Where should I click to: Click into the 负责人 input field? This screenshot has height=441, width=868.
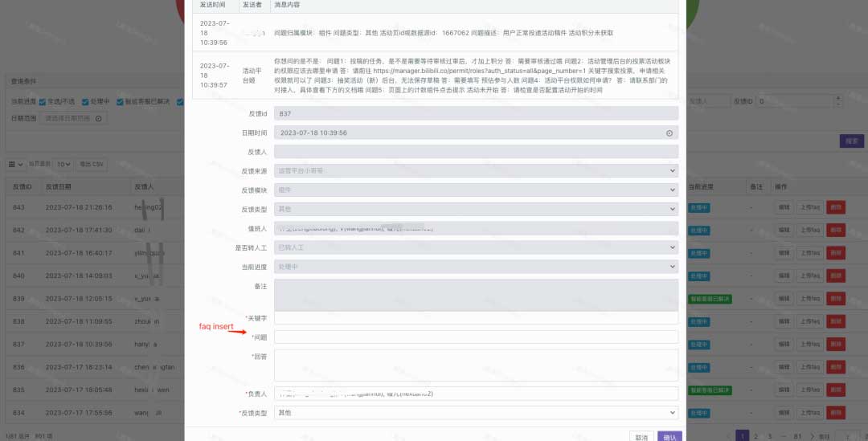476,394
